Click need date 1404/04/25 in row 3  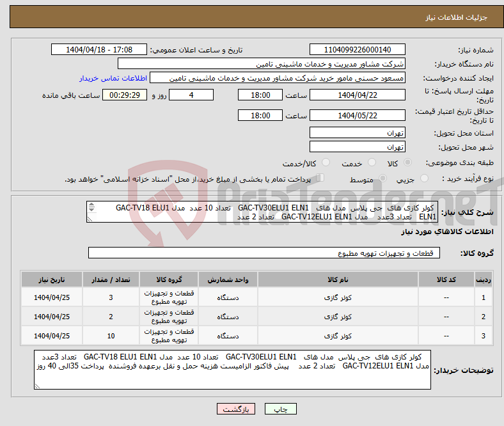coord(52,336)
